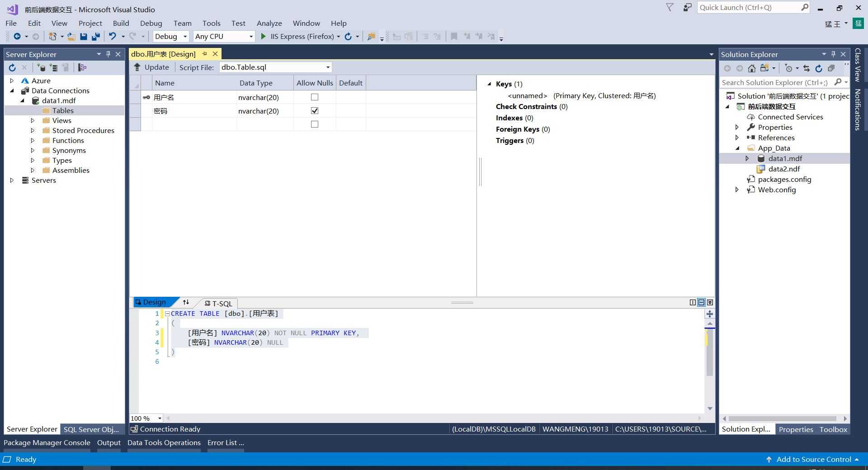Viewport: 868px width, 470px height.
Task: Click the Find in Files toolbar icon
Action: (x=371, y=37)
